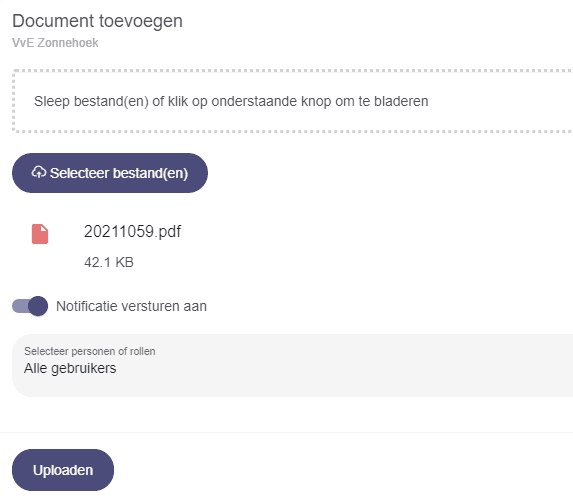The image size is (573, 496).
Task: Click the Selecteer bestand(en) button
Action: click(110, 173)
